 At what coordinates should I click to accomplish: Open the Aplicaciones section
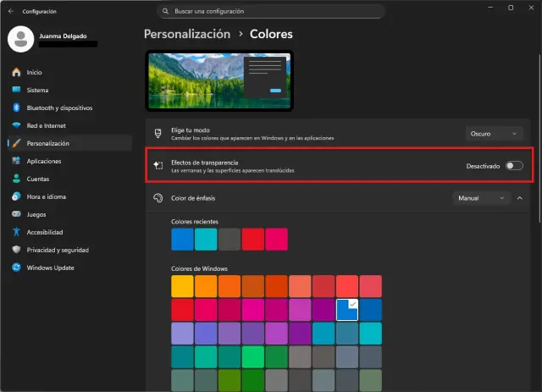click(43, 161)
